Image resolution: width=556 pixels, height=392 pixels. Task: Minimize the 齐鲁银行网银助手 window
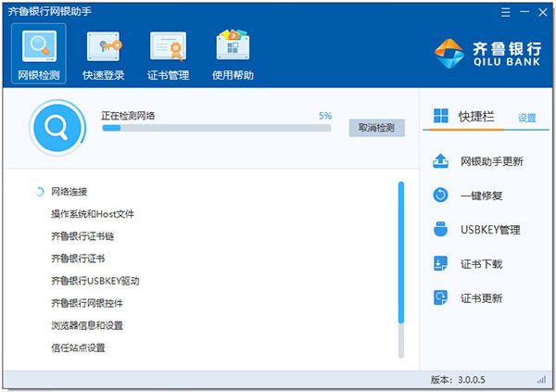click(524, 12)
